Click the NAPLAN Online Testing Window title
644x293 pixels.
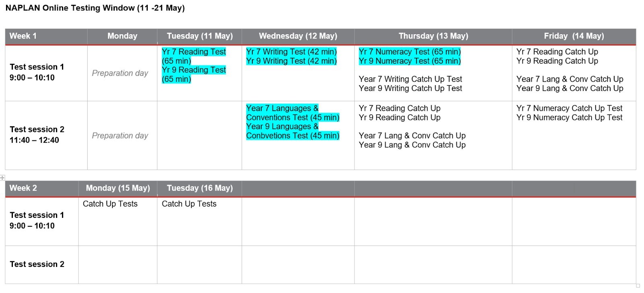95,8
